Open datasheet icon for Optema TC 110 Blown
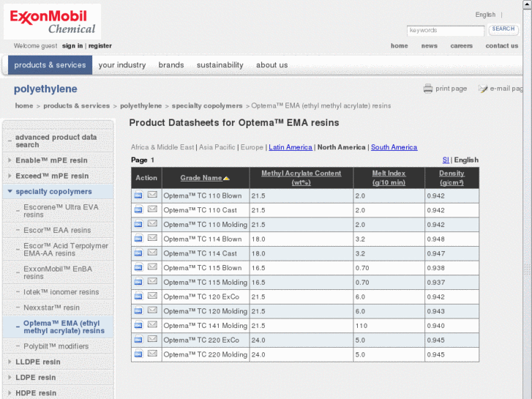Screen dimensions: 532x399 (x=138, y=195)
